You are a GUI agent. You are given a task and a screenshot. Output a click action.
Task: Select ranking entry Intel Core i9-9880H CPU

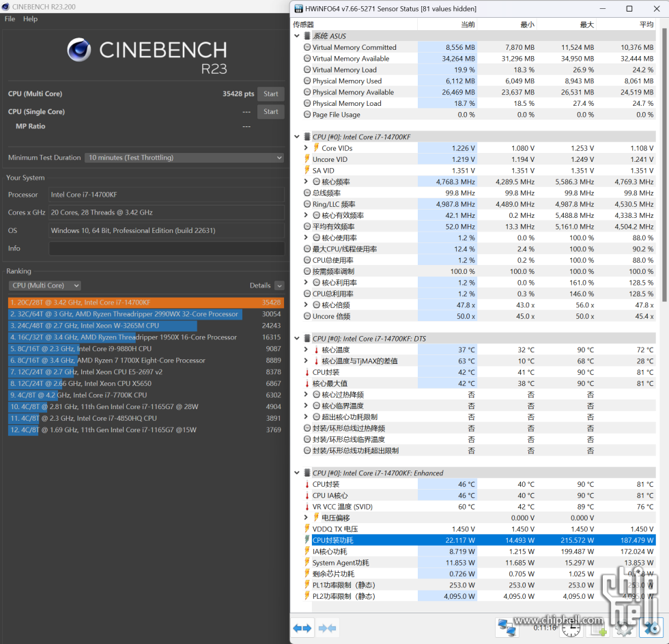(x=146, y=349)
